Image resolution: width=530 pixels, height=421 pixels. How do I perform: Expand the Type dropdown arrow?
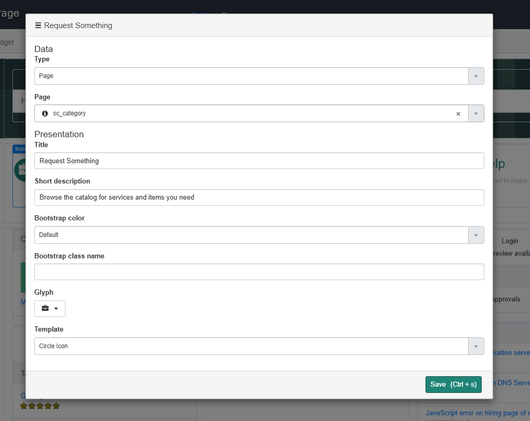[476, 76]
